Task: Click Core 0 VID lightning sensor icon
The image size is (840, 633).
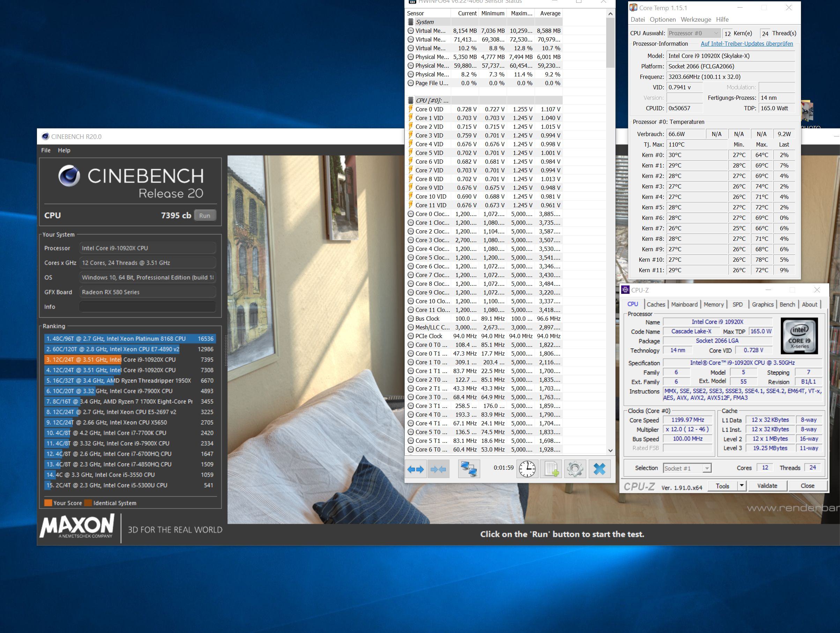Action: tap(410, 109)
